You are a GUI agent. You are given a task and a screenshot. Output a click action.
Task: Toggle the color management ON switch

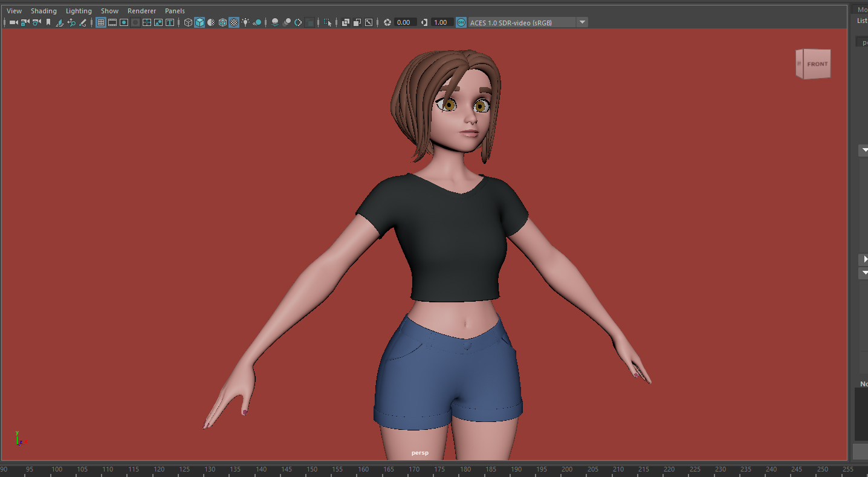click(x=461, y=22)
